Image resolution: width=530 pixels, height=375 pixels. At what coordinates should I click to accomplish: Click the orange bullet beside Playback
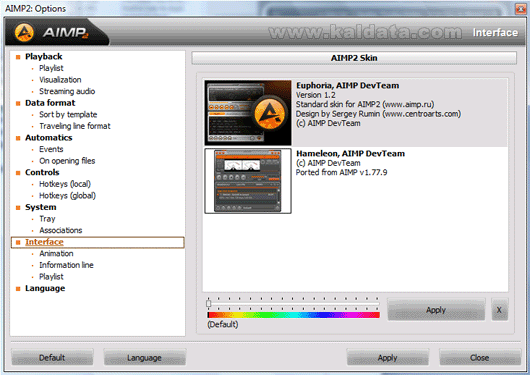click(x=18, y=57)
